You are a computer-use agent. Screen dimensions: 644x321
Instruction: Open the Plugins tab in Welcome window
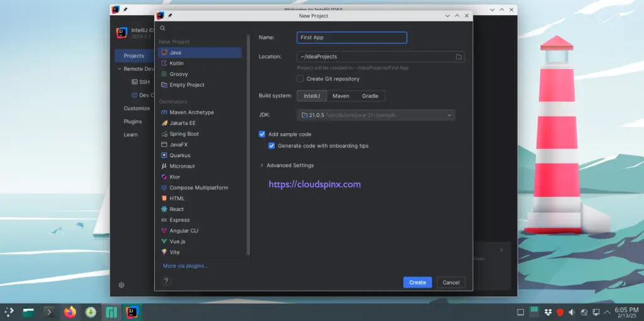point(133,121)
